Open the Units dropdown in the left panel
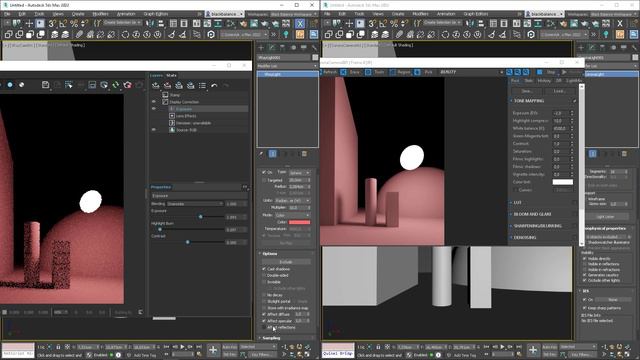 292,200
